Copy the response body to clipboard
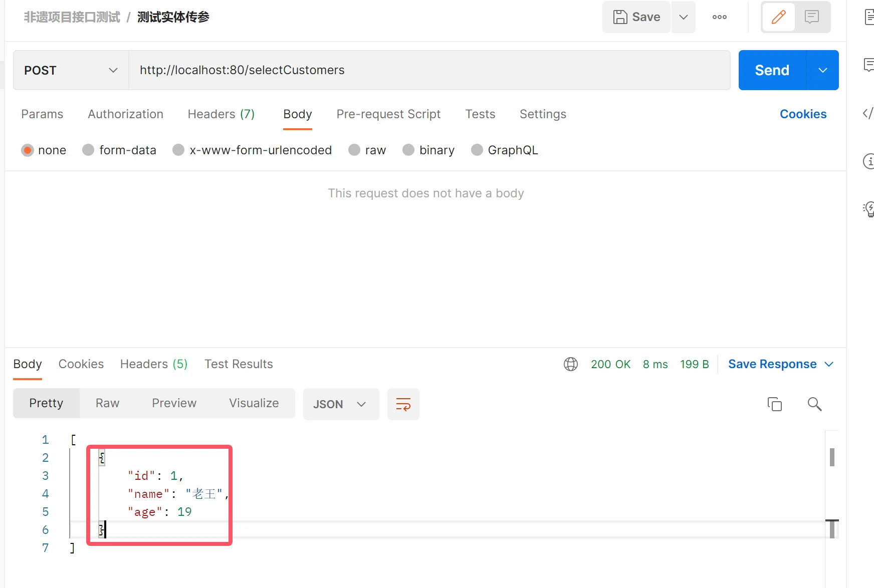This screenshot has width=874, height=588. click(774, 404)
